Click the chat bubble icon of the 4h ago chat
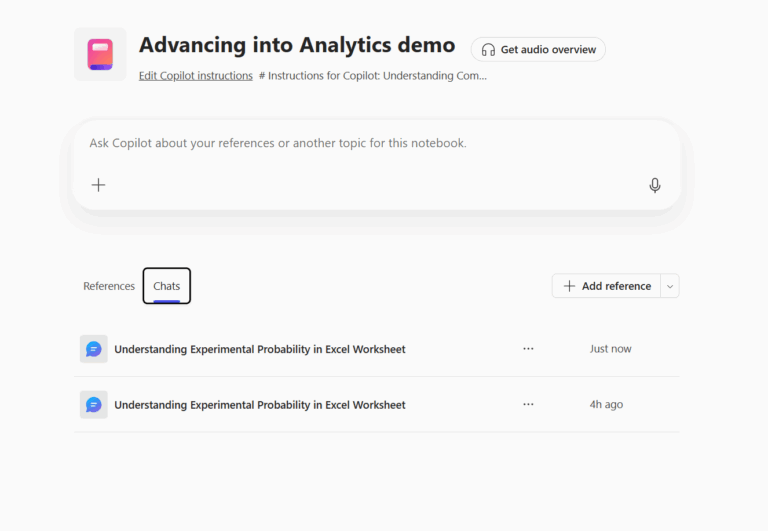Image resolution: width=768 pixels, height=531 pixels. (94, 405)
